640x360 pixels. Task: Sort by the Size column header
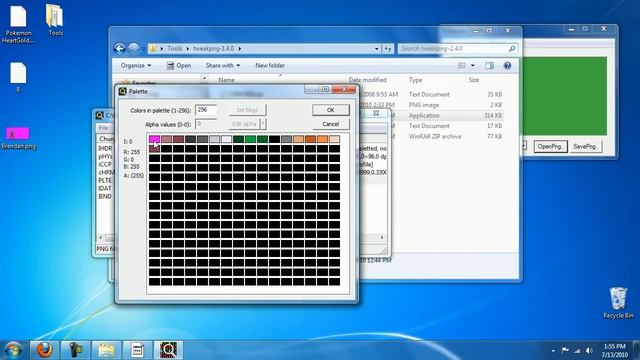click(473, 80)
